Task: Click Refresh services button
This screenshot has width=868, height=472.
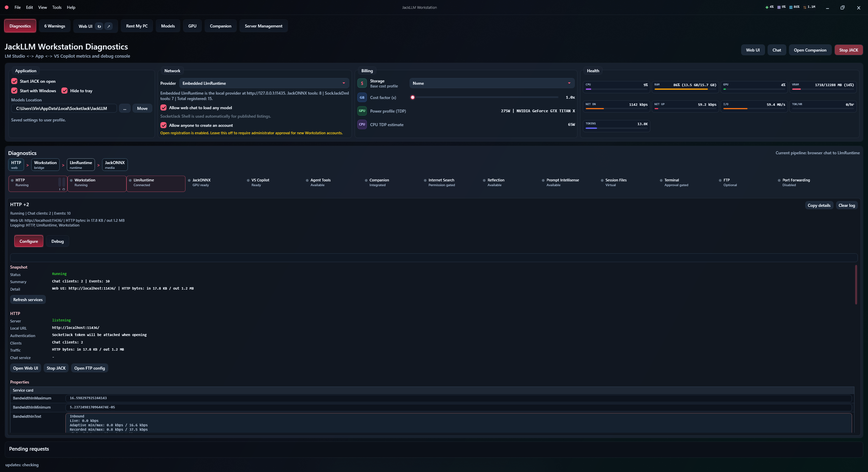Action: point(28,299)
